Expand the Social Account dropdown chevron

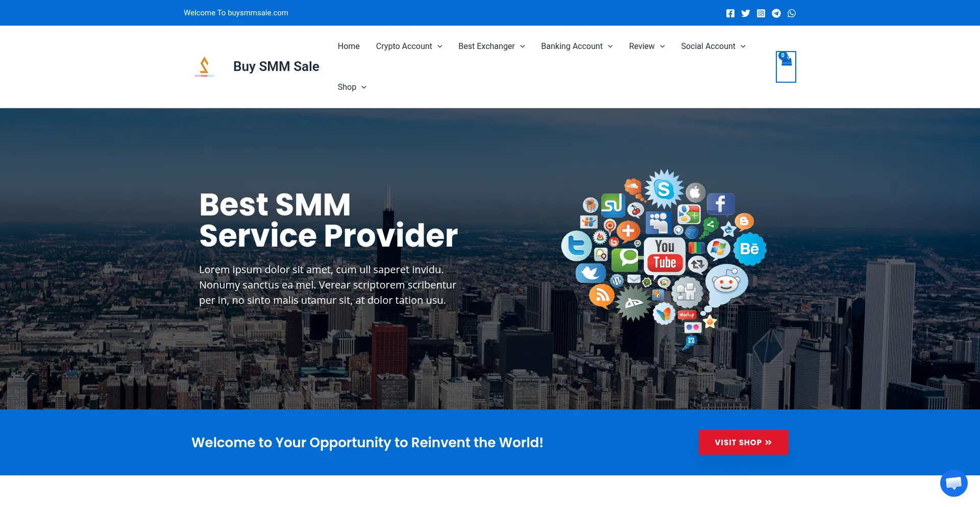tap(743, 46)
